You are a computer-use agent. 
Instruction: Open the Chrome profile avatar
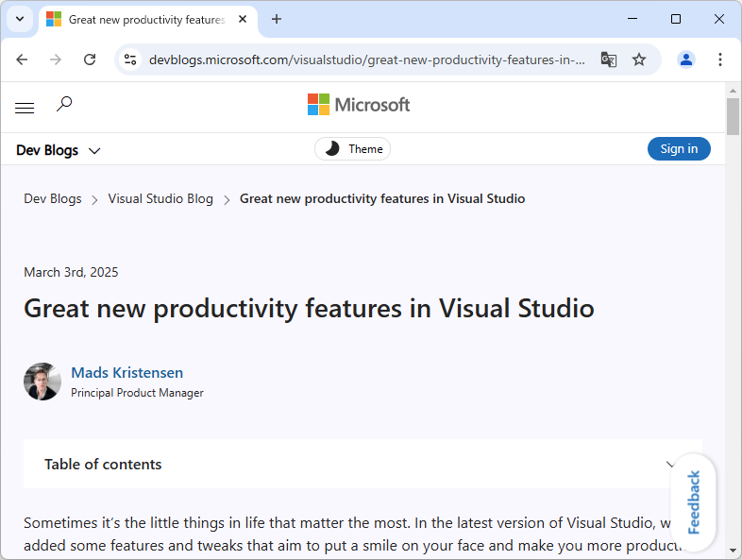tap(685, 59)
